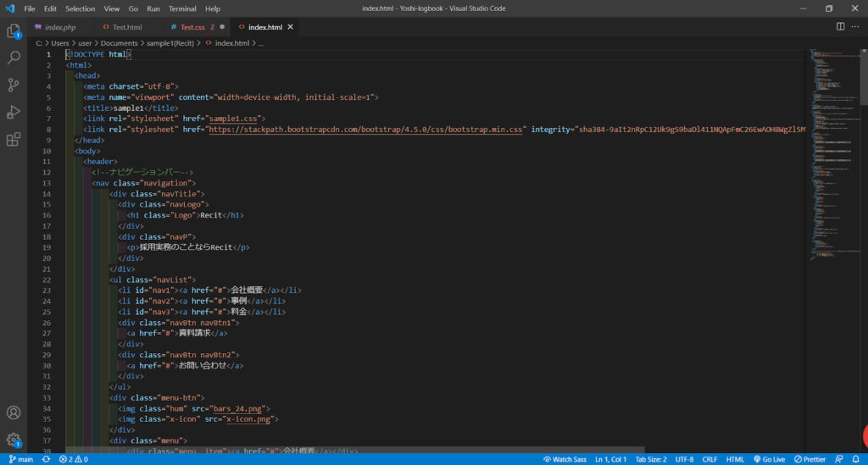Screen dimensions: 868x465
Task: Open the HTML language mode selector
Action: [x=735, y=459]
